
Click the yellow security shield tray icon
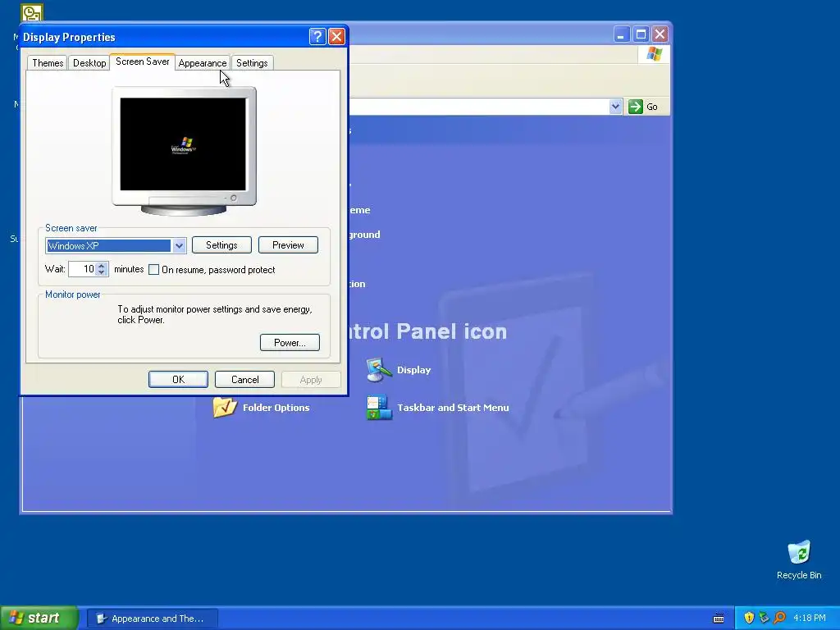pos(749,618)
